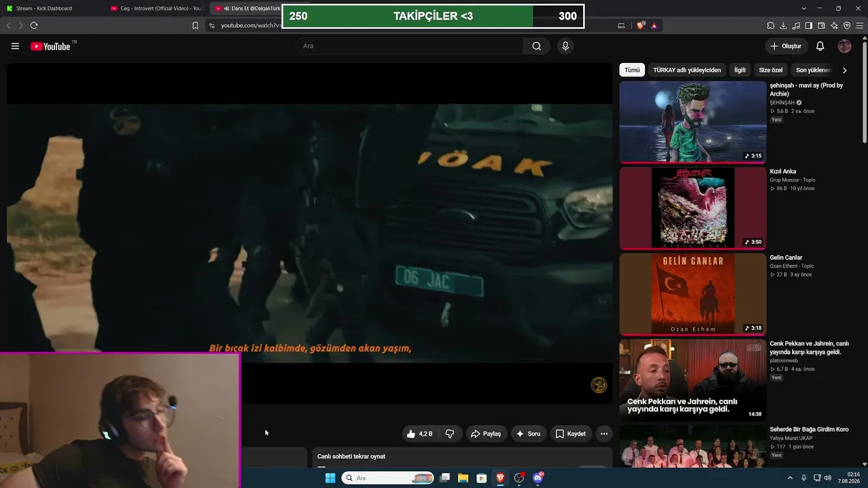Go forward in browser history

21,26
